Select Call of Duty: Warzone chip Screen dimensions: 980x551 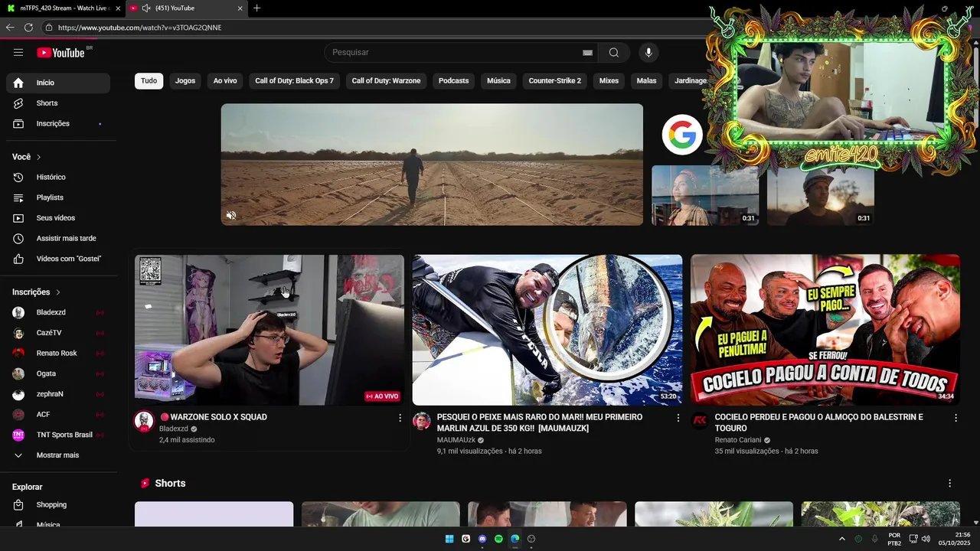(x=386, y=80)
